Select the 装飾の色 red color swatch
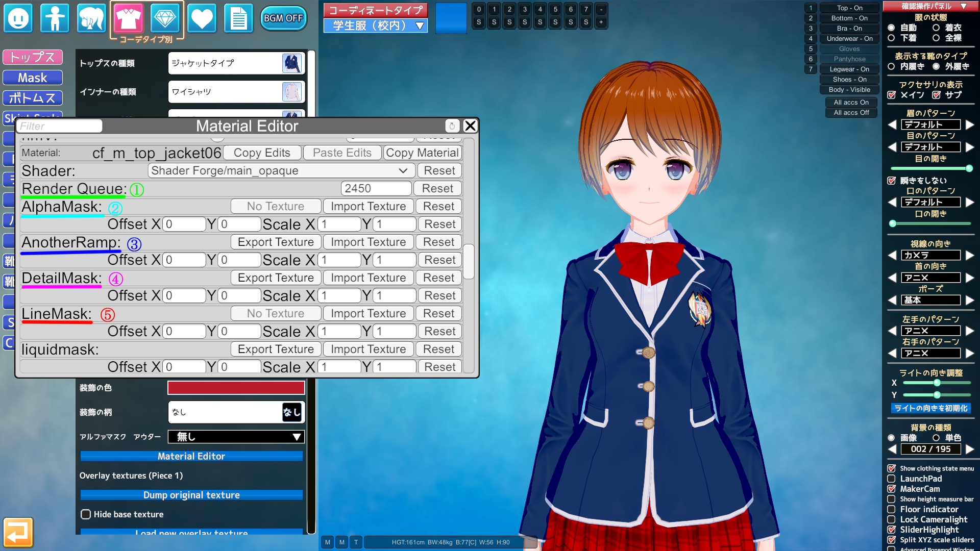980x551 pixels. click(x=236, y=388)
